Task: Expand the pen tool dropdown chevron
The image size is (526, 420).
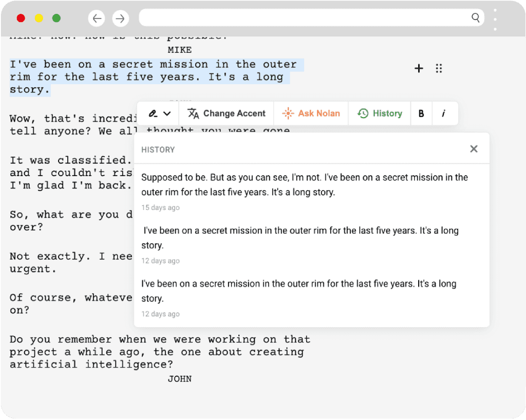Action: tap(167, 113)
